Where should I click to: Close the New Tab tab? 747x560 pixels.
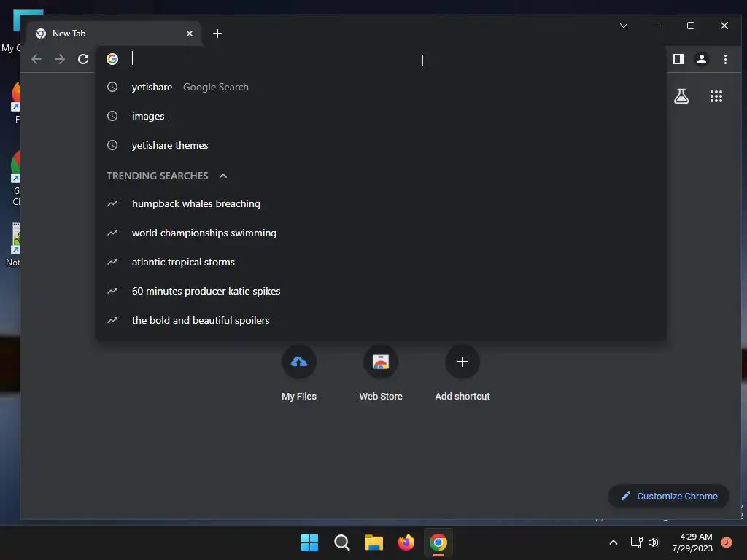tap(190, 34)
